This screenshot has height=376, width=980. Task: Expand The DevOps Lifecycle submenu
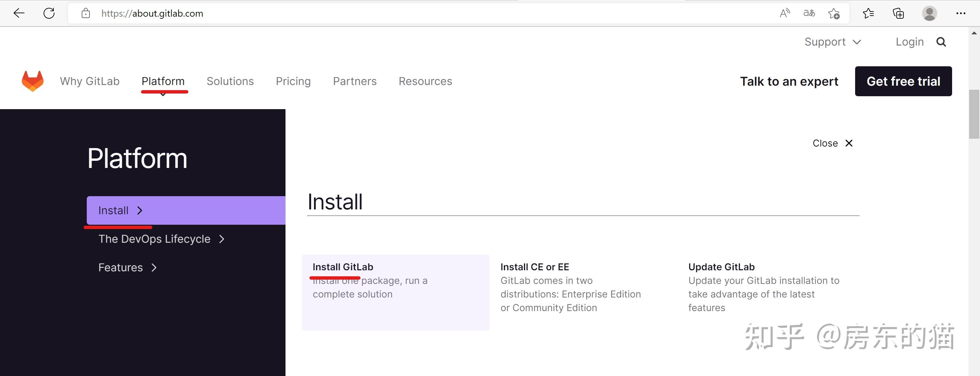click(x=161, y=239)
